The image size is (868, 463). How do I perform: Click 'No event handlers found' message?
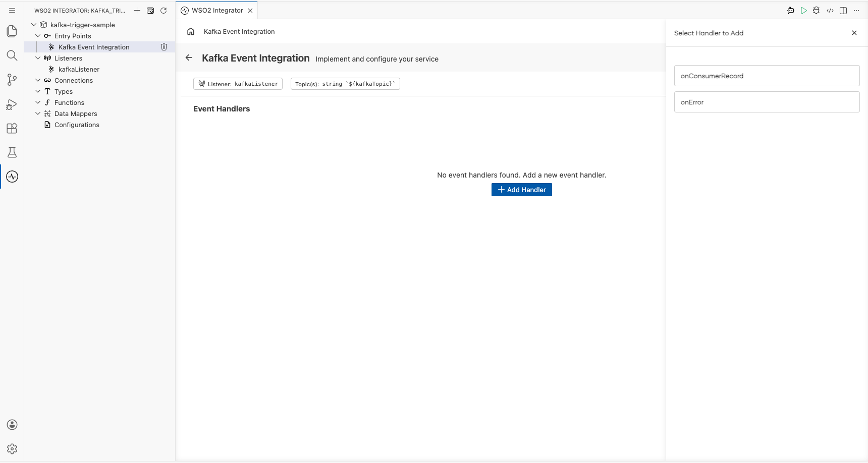pyautogui.click(x=522, y=175)
